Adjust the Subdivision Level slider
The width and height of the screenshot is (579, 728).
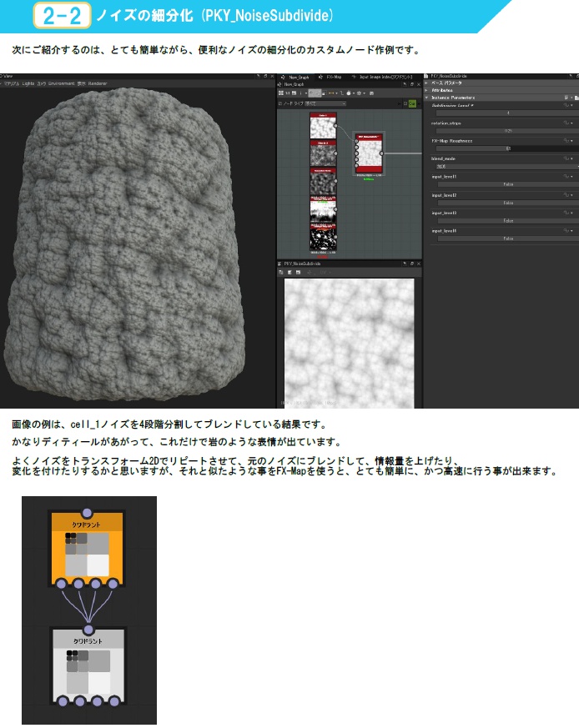(x=507, y=113)
